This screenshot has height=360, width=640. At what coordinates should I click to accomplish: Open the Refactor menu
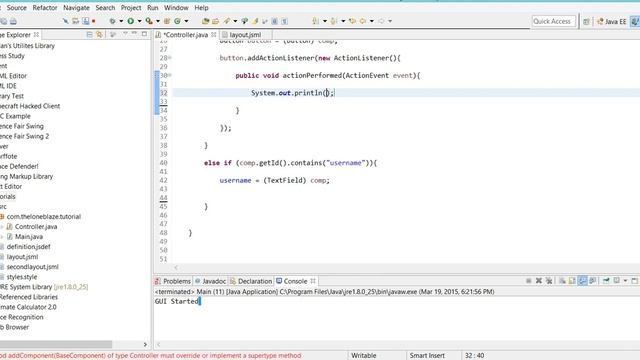click(x=45, y=8)
